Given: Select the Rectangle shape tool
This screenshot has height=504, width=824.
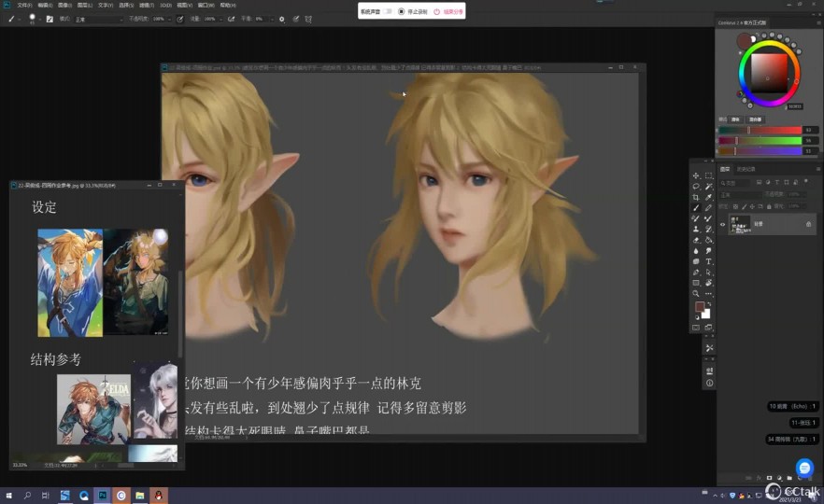Looking at the screenshot, I should 696,283.
